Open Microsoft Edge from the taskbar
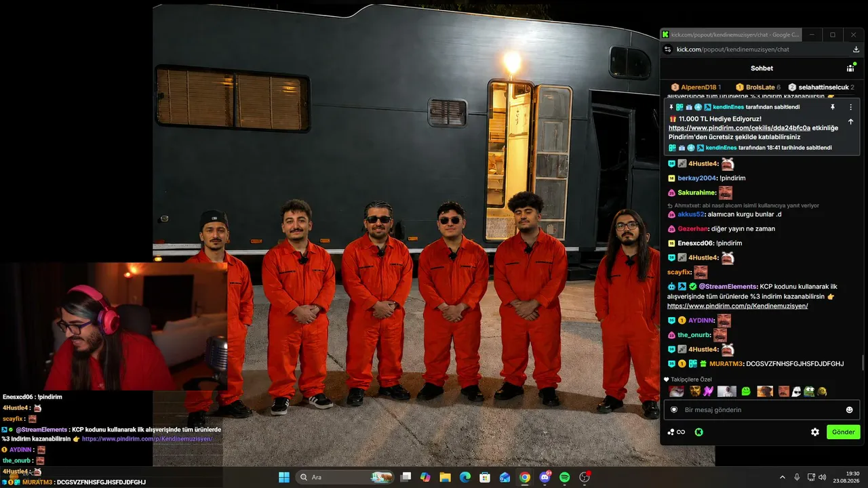This screenshot has width=868, height=488. 465,477
